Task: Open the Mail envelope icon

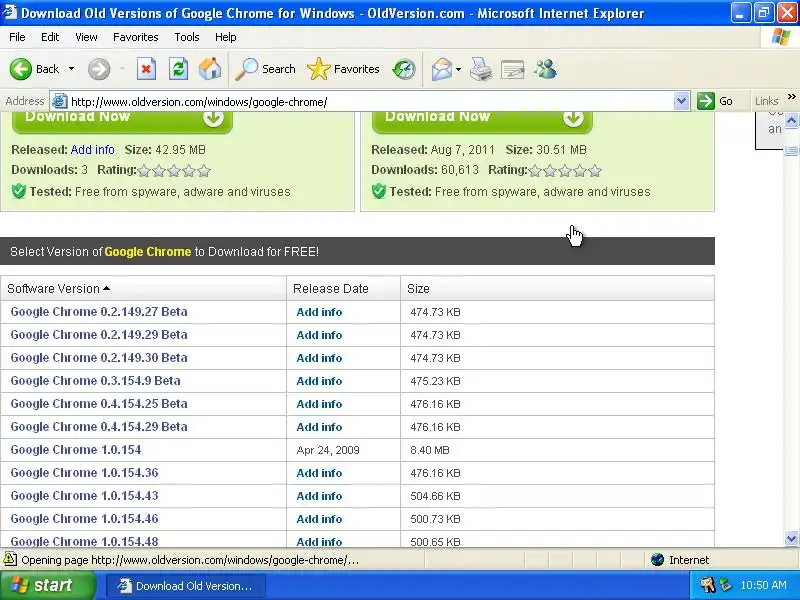Action: 442,69
